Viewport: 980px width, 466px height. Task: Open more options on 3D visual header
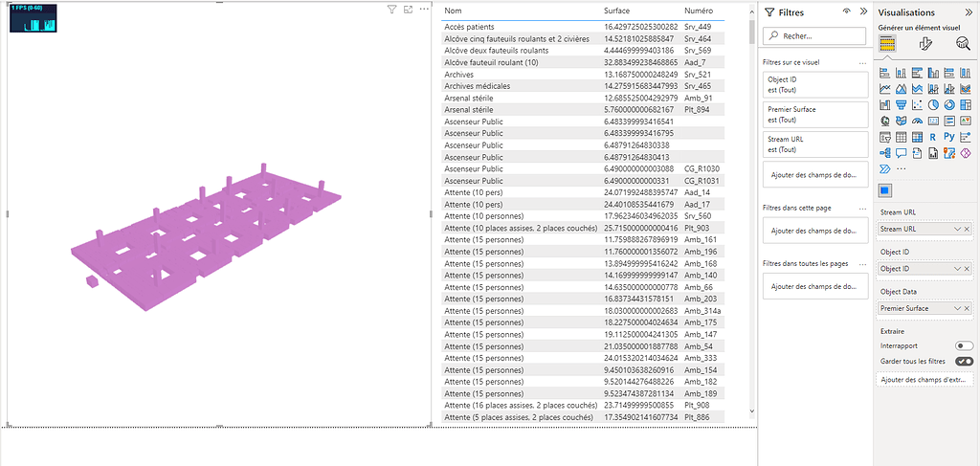(424, 9)
